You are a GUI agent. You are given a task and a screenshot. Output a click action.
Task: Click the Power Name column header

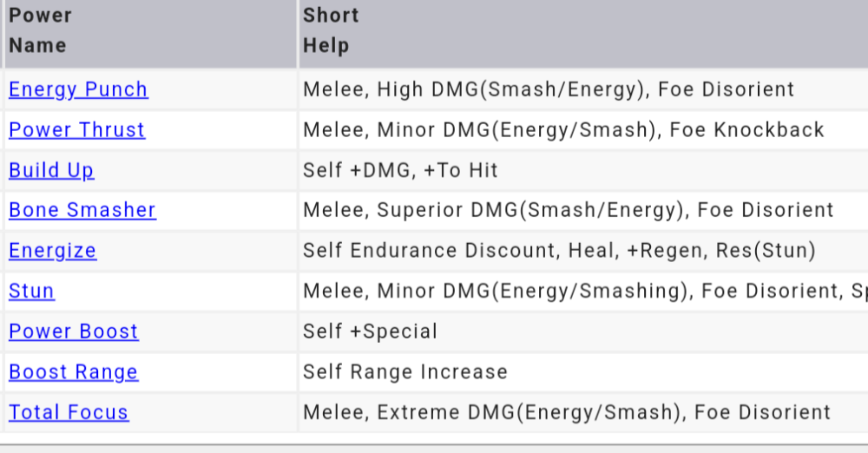pyautogui.click(x=40, y=30)
